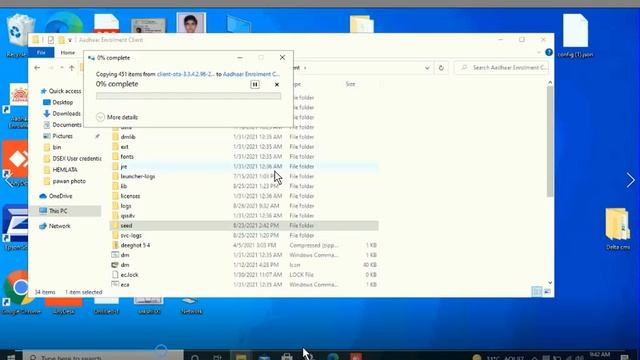Open HEMLATA folder in sidebar

click(x=60, y=170)
